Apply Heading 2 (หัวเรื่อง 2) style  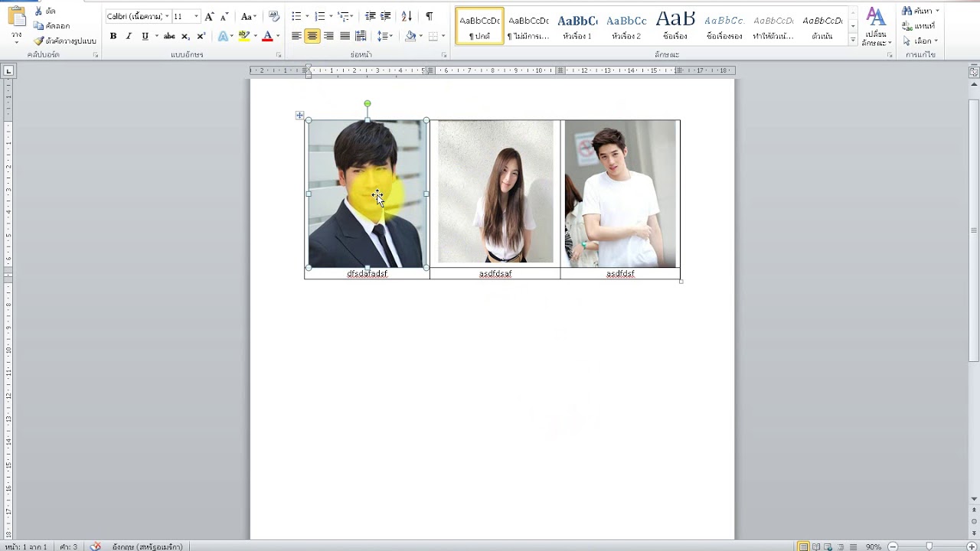coord(626,25)
